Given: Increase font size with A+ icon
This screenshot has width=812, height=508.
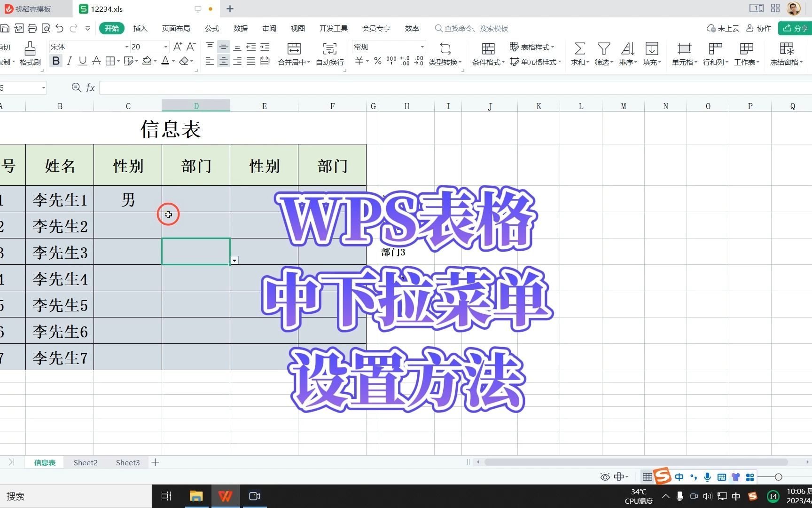Looking at the screenshot, I should pyautogui.click(x=178, y=47).
